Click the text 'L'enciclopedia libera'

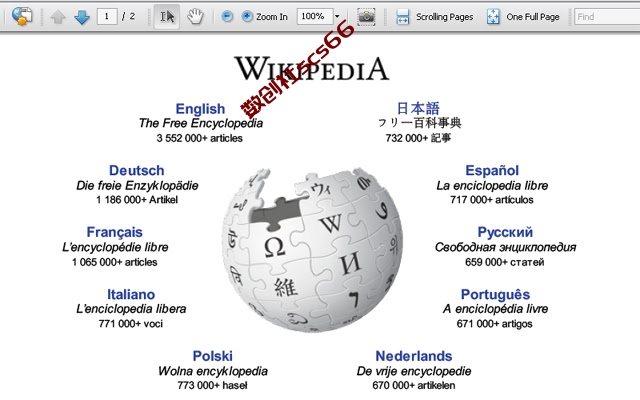pyautogui.click(x=131, y=309)
